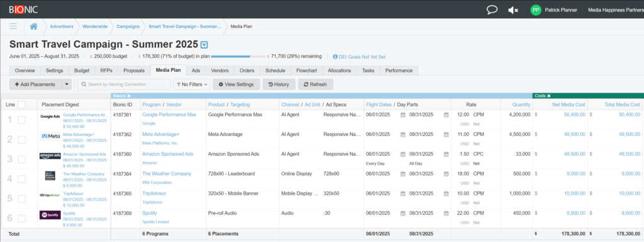Viewport: 644px width, 242px height.
Task: Expand the Add Placements split-button arrow
Action: [67, 84]
